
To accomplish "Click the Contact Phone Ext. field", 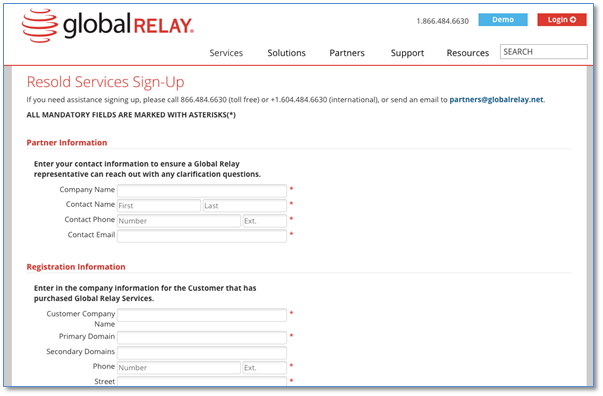I will tap(265, 221).
